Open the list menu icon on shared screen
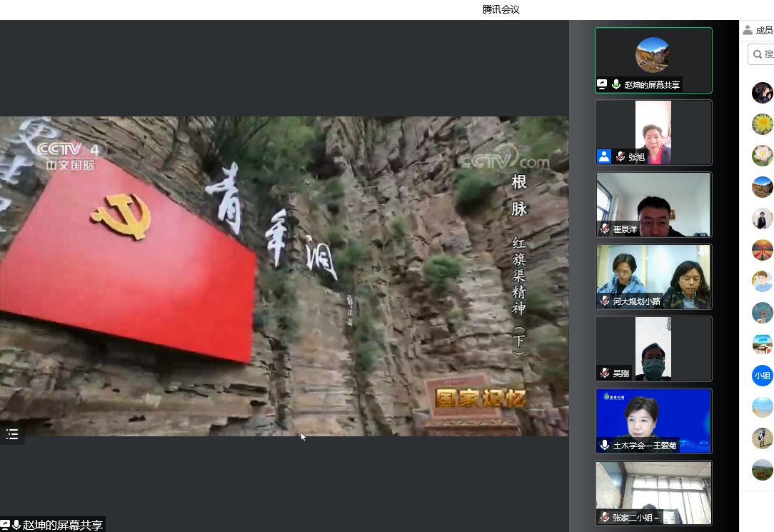774x532 pixels. click(x=12, y=434)
